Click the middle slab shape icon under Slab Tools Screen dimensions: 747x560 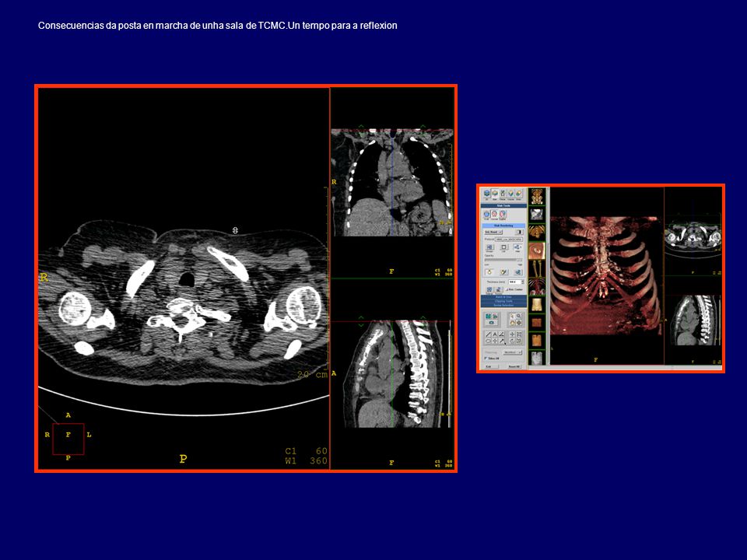pos(494,215)
